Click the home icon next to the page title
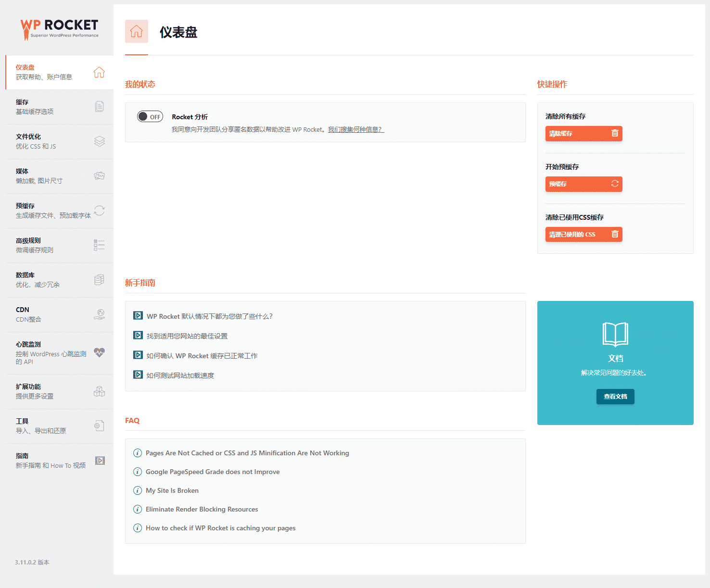 (137, 31)
